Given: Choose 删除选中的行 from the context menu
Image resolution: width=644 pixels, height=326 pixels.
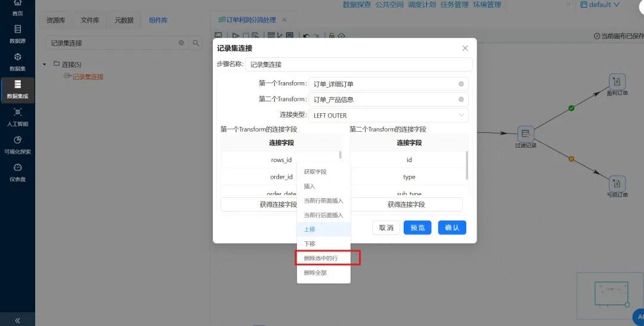Looking at the screenshot, I should 324,258.
